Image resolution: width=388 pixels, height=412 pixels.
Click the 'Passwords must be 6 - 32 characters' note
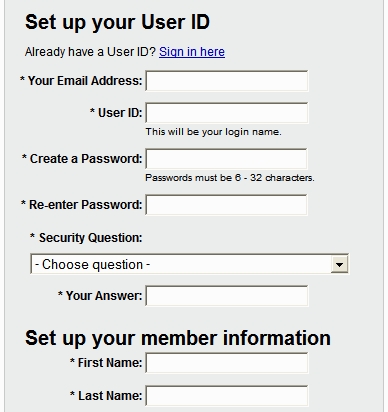(x=230, y=178)
